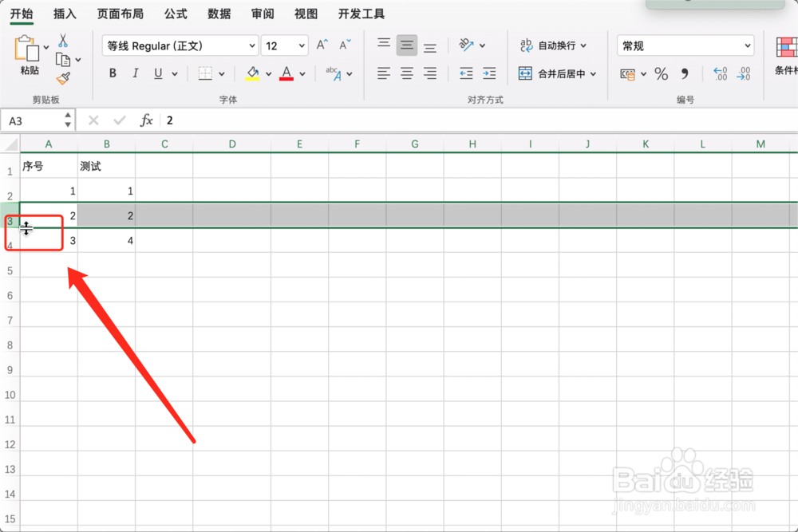This screenshot has height=532, width=798.
Task: Open the 数据 ribbon tab
Action: pos(218,14)
